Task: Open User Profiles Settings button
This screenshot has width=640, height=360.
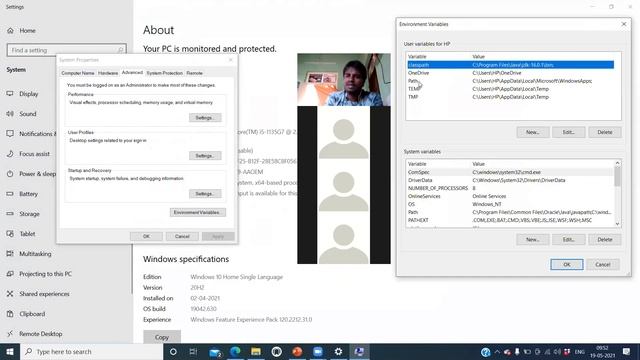Action: tap(205, 156)
